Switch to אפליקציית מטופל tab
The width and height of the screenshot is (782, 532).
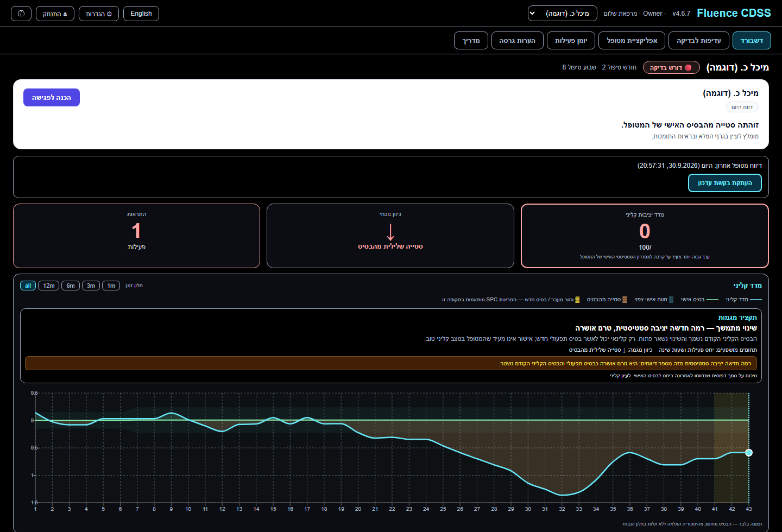[632, 41]
